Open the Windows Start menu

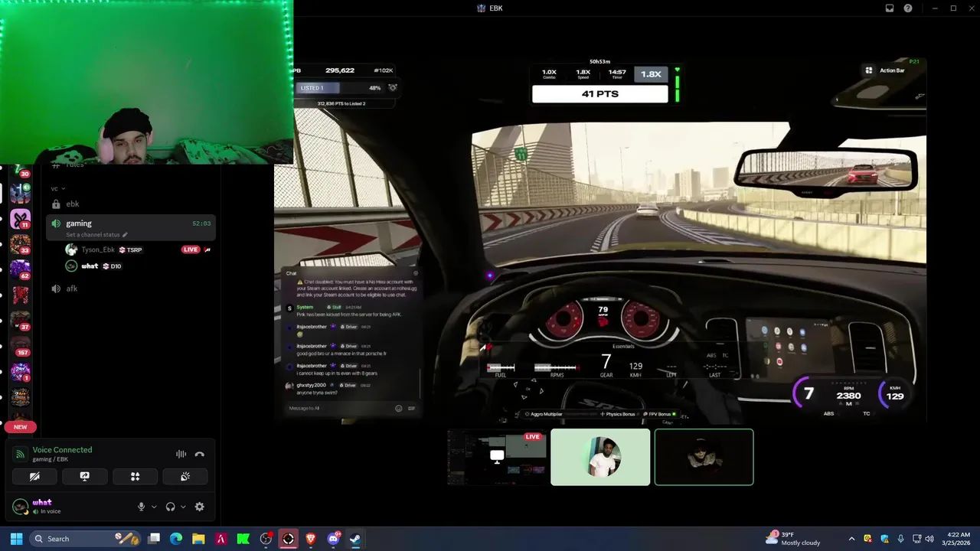coord(16,539)
